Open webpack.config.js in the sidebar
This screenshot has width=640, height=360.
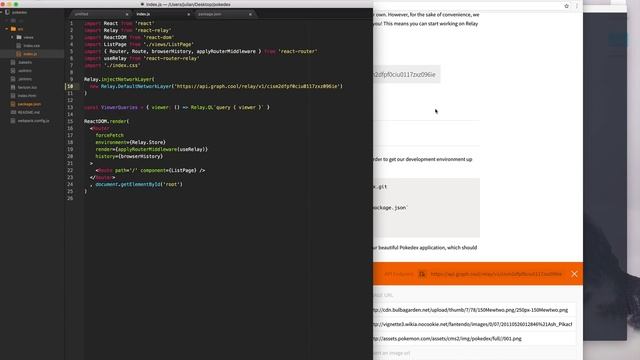(33, 121)
